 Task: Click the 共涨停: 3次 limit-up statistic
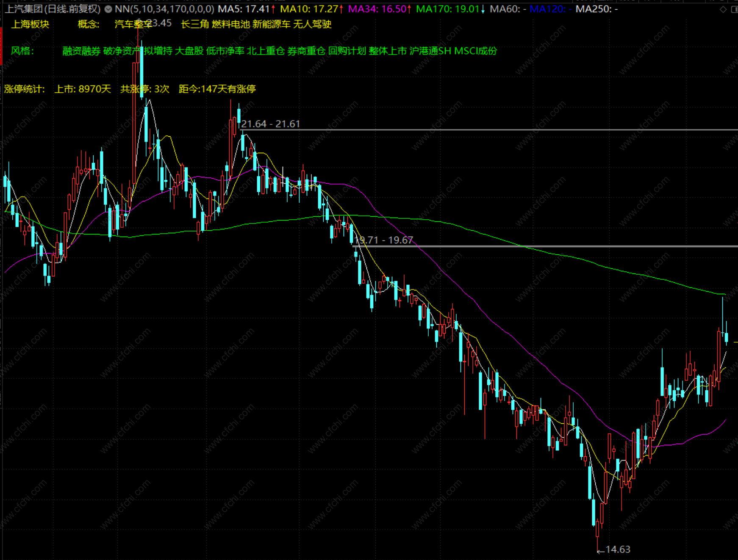145,89
